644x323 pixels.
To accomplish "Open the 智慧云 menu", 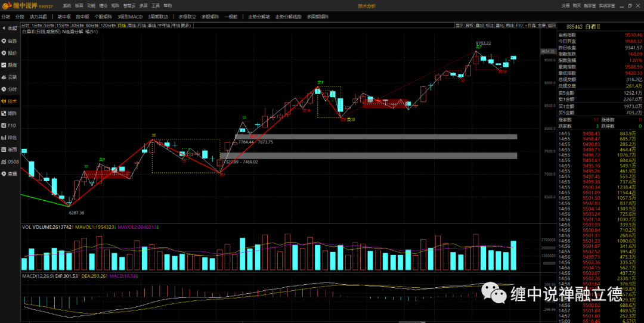I will (129, 6).
